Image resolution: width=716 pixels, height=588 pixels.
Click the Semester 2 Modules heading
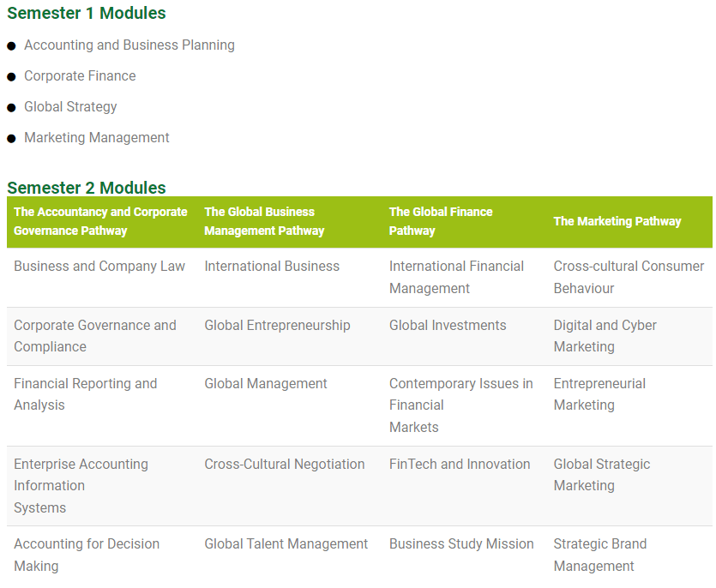[87, 188]
